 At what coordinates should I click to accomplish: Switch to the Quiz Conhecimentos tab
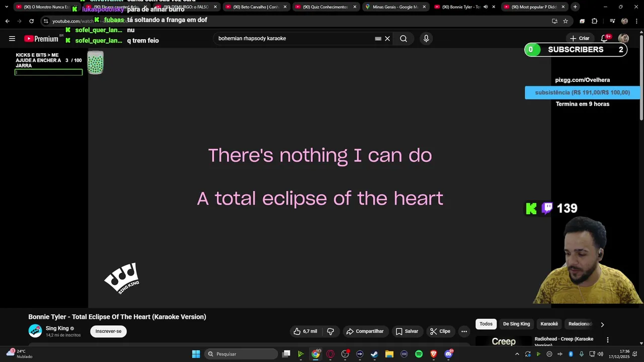point(325,7)
